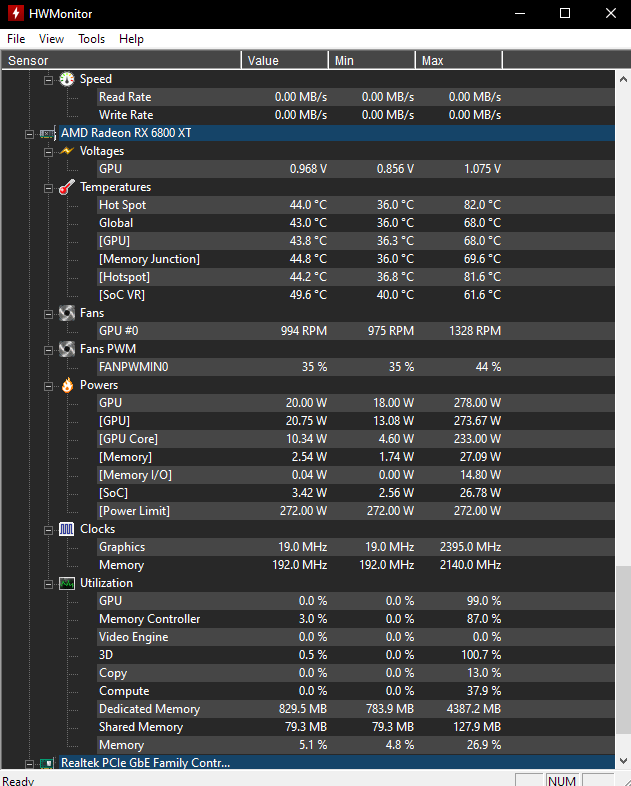
Task: Click the Max column header
Action: 458,61
